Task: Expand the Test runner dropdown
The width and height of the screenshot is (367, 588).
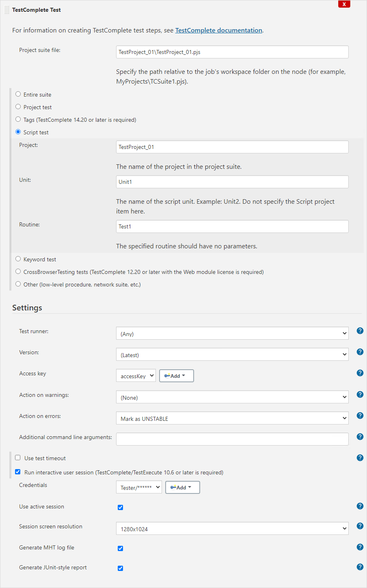Action: (x=232, y=334)
